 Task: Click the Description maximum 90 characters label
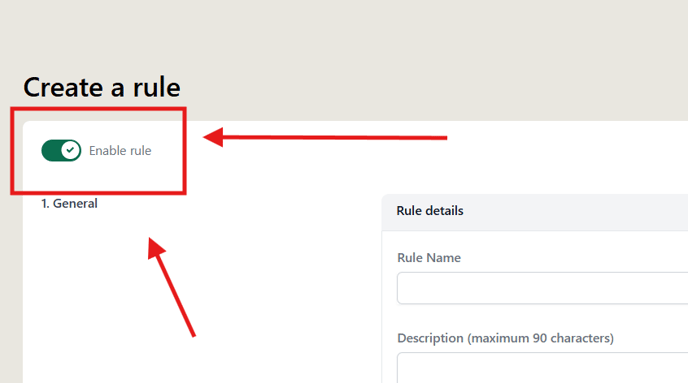505,338
